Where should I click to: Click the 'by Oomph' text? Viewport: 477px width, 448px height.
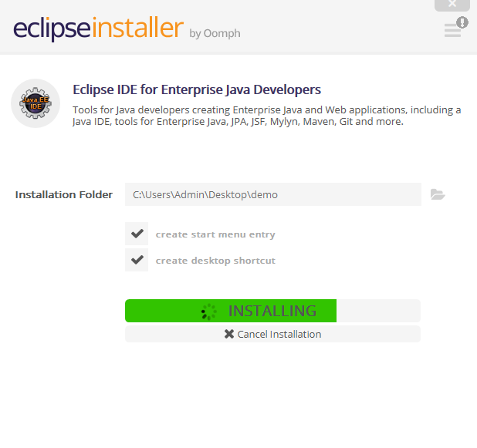[215, 33]
